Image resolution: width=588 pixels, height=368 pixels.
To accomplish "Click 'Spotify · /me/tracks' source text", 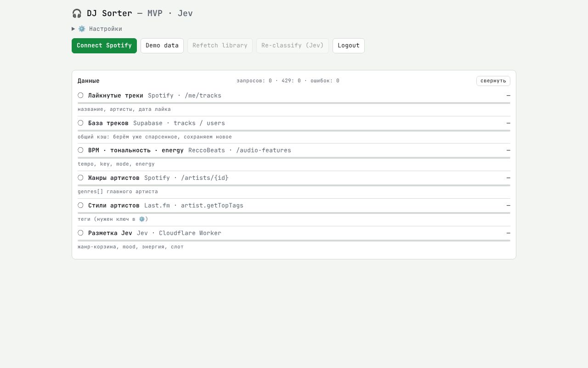I will [x=185, y=96].
